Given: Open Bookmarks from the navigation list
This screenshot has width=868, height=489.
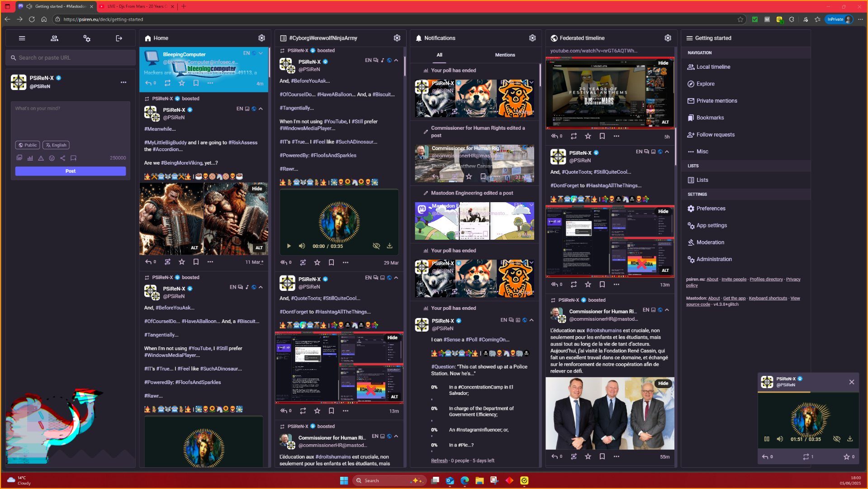Looking at the screenshot, I should tap(710, 118).
